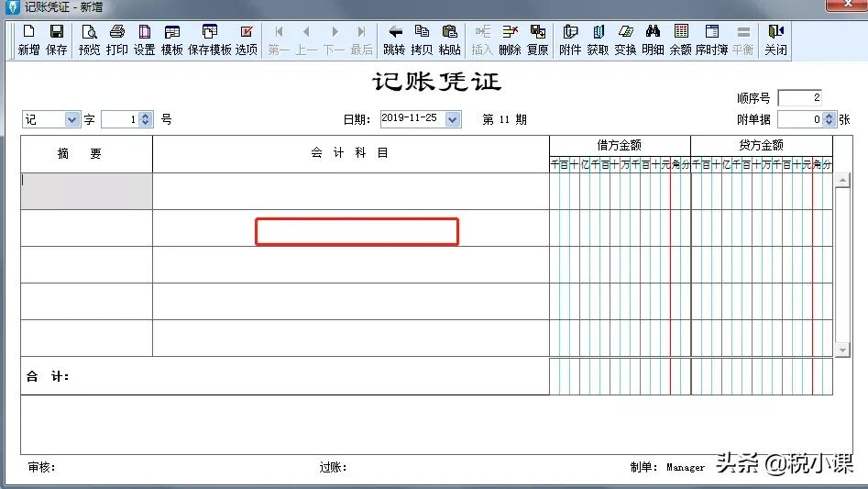Open the 模板 template icon
The width and height of the screenshot is (868, 489).
point(172,39)
